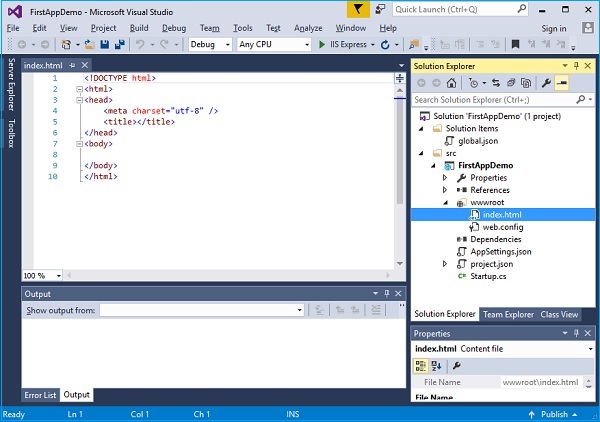The height and width of the screenshot is (422, 600).
Task: Click the Undo toolbar icon
Action: (x=141, y=45)
